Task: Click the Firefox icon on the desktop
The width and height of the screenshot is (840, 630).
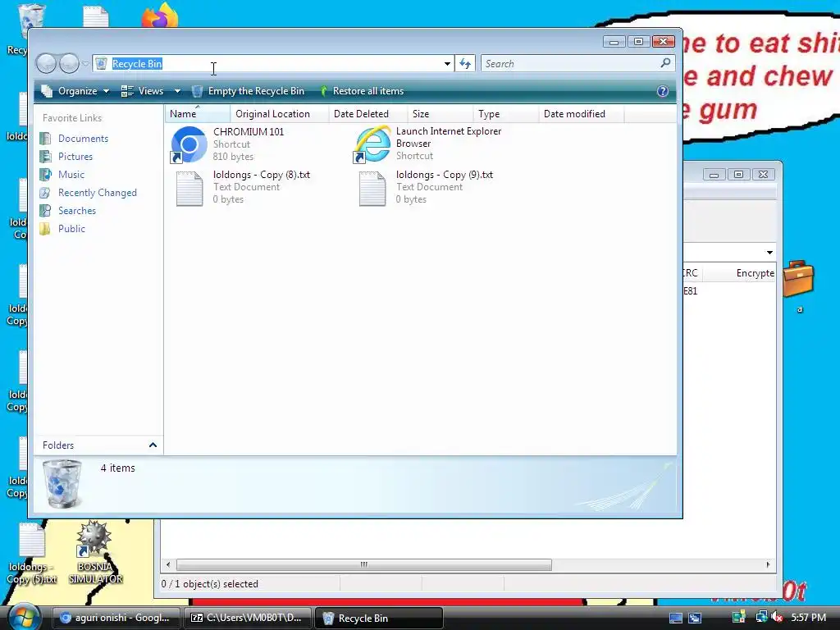Action: point(160,15)
